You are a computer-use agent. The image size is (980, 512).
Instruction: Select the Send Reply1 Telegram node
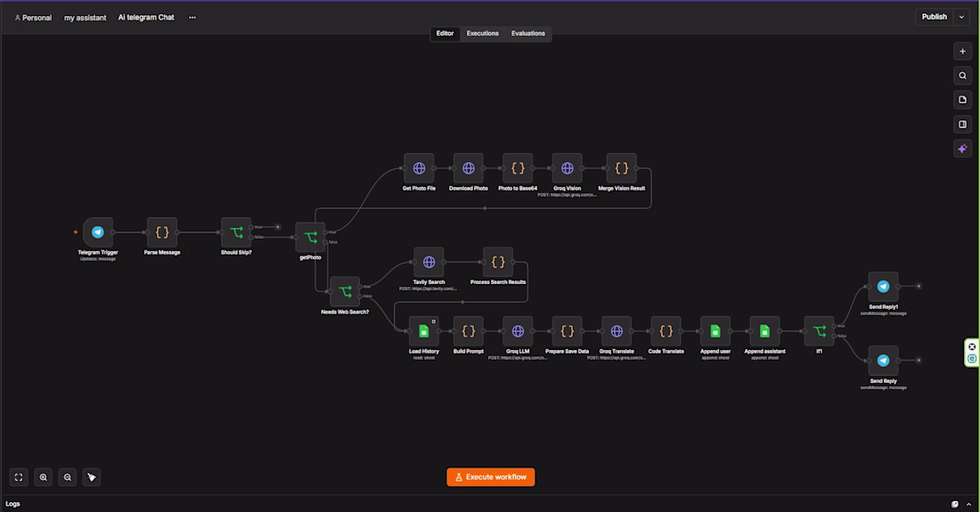click(x=883, y=287)
